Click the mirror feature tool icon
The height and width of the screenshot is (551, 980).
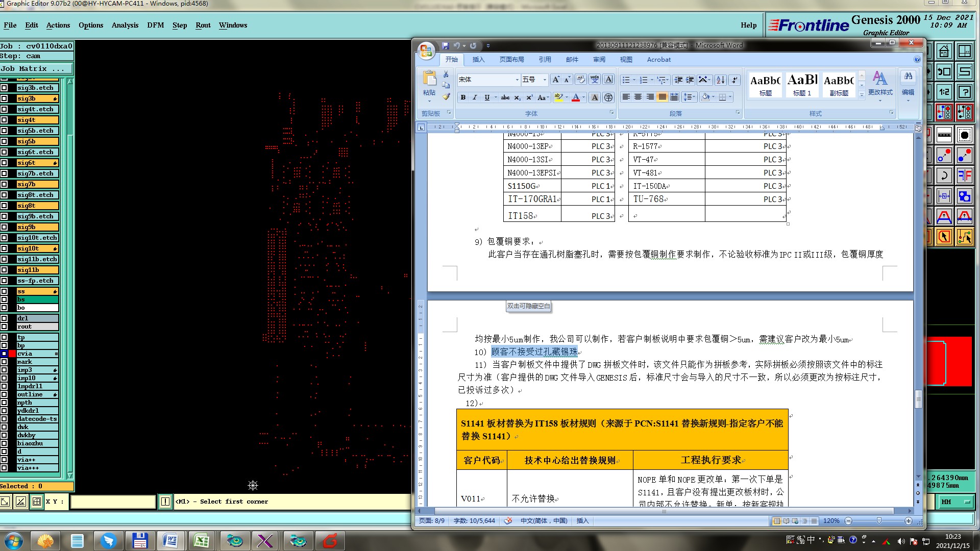(964, 176)
